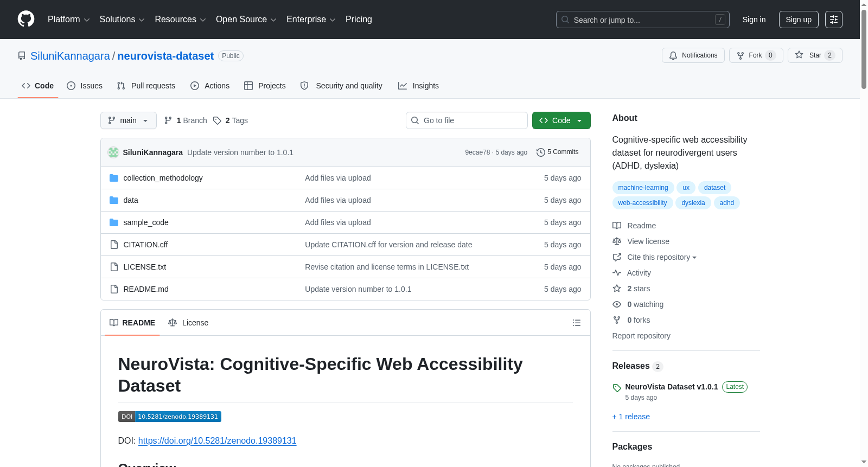868x467 pixels.
Task: Expand the Resources menu
Action: (x=180, y=20)
